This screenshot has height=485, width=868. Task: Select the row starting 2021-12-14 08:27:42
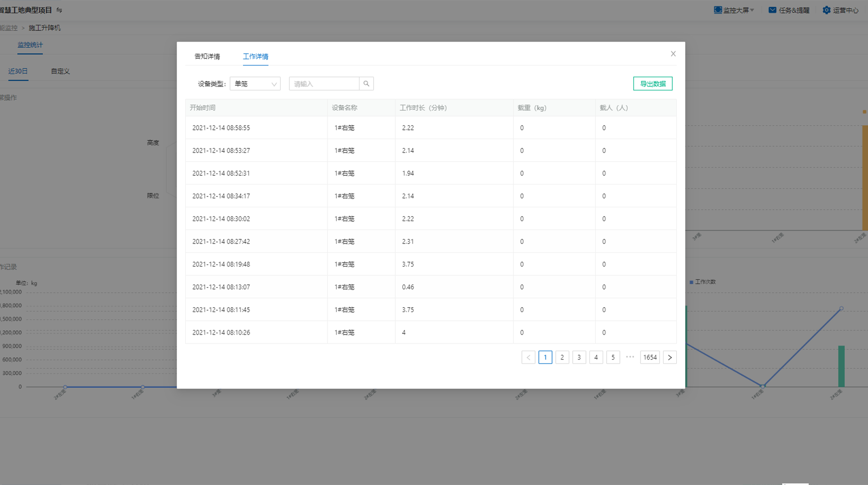point(431,242)
